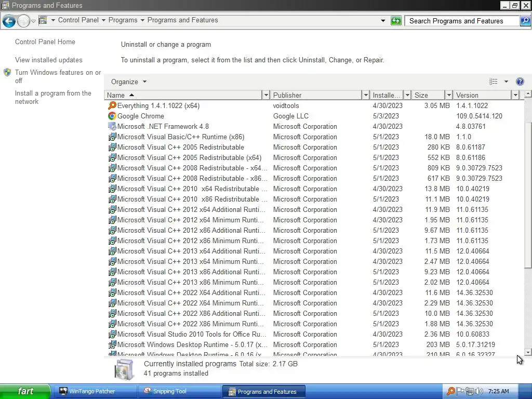Switch to Snipping Tool taskbar window

(179, 391)
